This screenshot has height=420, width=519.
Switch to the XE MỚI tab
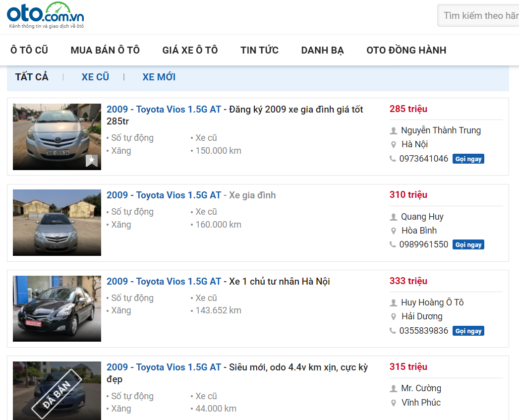tap(159, 76)
